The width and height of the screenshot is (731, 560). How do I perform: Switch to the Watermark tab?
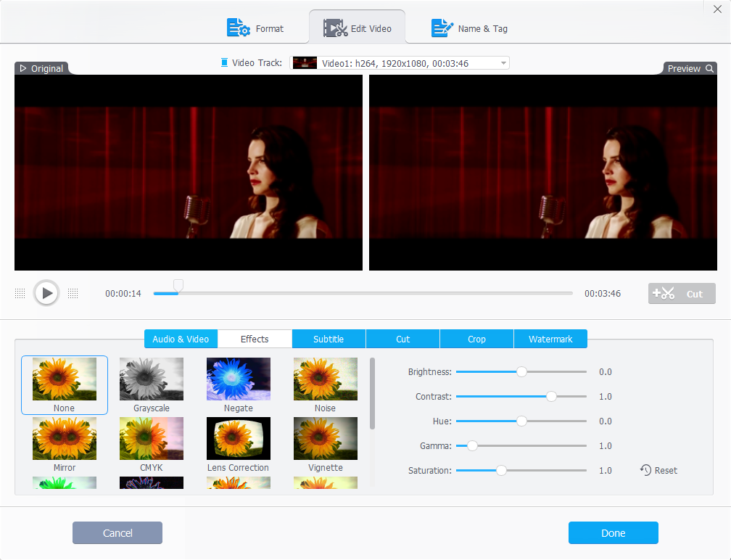pyautogui.click(x=550, y=339)
